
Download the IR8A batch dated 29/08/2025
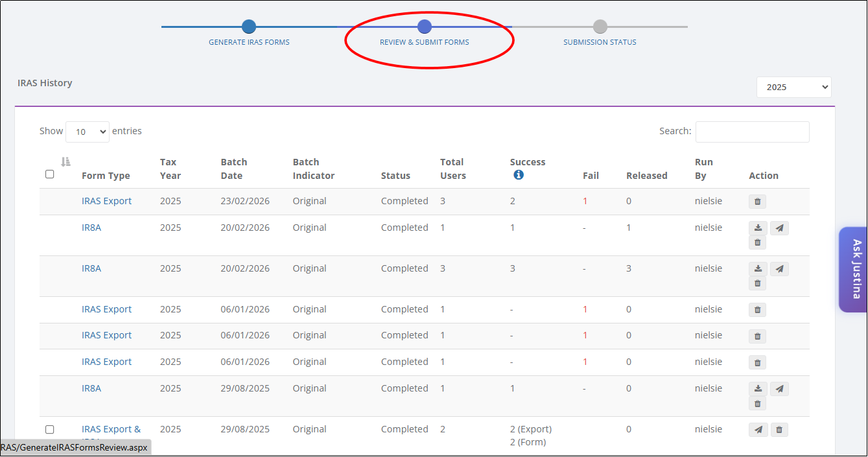pyautogui.click(x=758, y=389)
